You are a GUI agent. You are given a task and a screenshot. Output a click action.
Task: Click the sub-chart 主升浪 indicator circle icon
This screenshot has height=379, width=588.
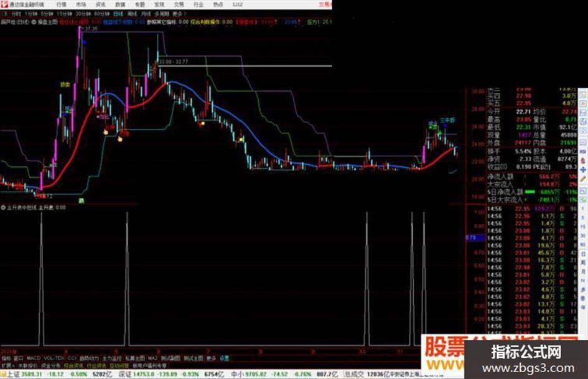point(3,207)
